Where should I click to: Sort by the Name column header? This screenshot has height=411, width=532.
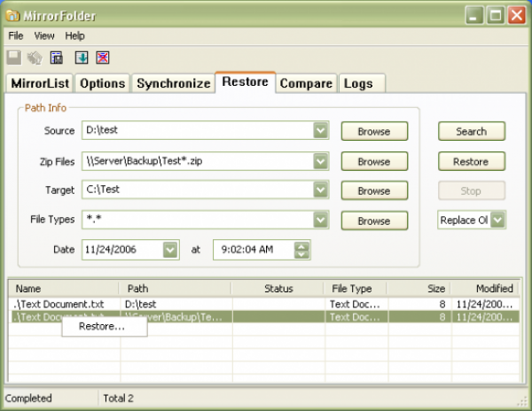(x=64, y=289)
